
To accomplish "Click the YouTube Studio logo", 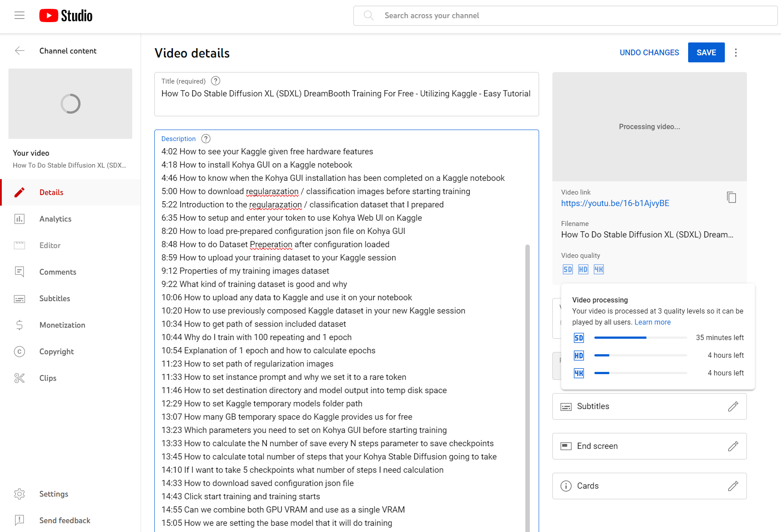I will pyautogui.click(x=66, y=16).
